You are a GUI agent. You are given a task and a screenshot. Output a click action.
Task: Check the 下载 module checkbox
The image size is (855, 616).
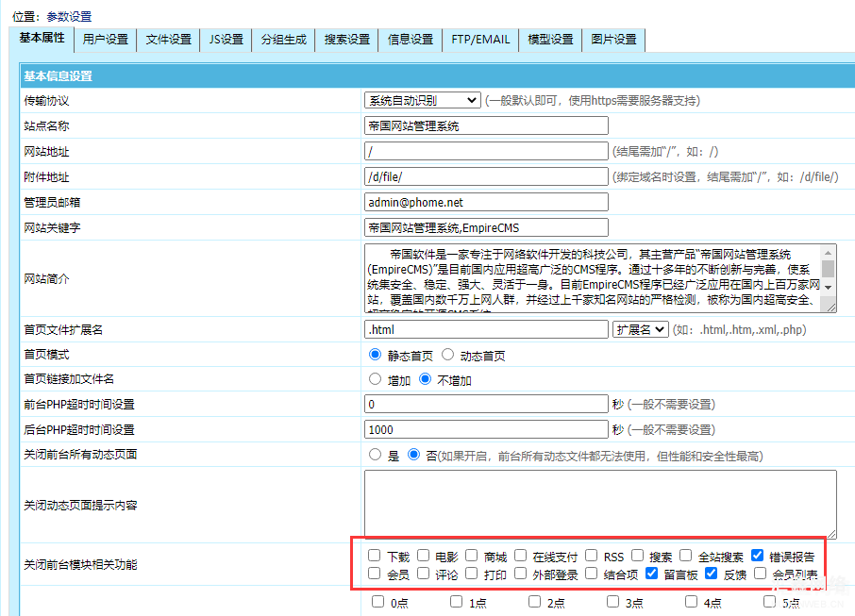click(375, 556)
